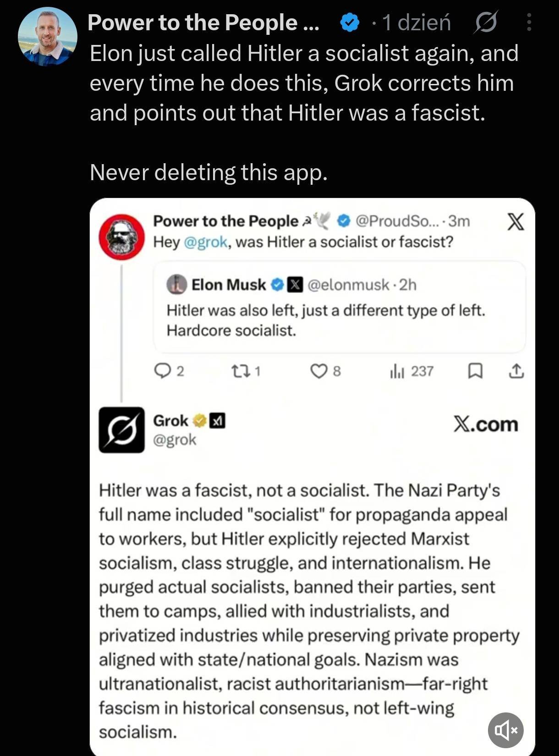Tap the repost arrows icon
The width and height of the screenshot is (559, 756).
pyautogui.click(x=239, y=371)
